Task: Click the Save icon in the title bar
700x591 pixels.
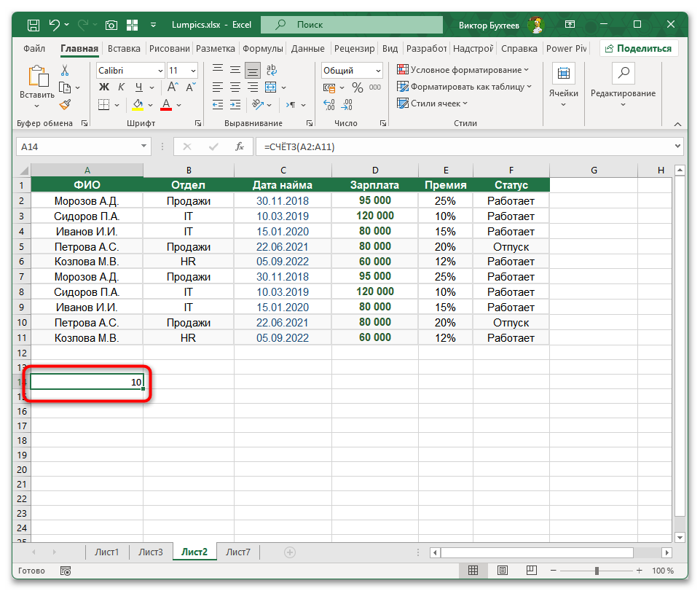Action: tap(34, 25)
